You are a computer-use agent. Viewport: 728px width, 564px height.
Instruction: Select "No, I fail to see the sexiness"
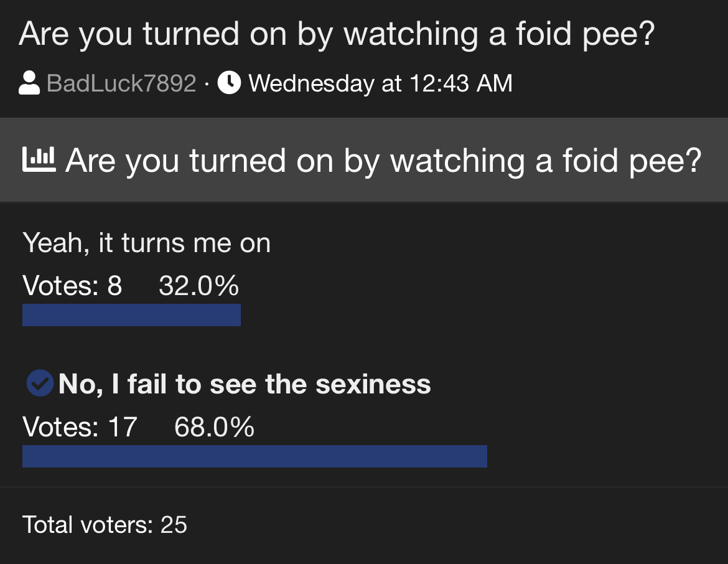point(245,384)
